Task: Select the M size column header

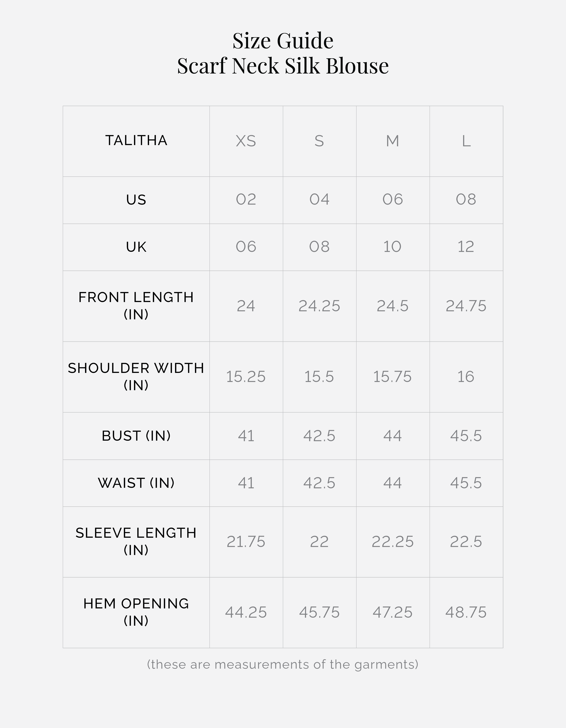Action: [x=393, y=141]
